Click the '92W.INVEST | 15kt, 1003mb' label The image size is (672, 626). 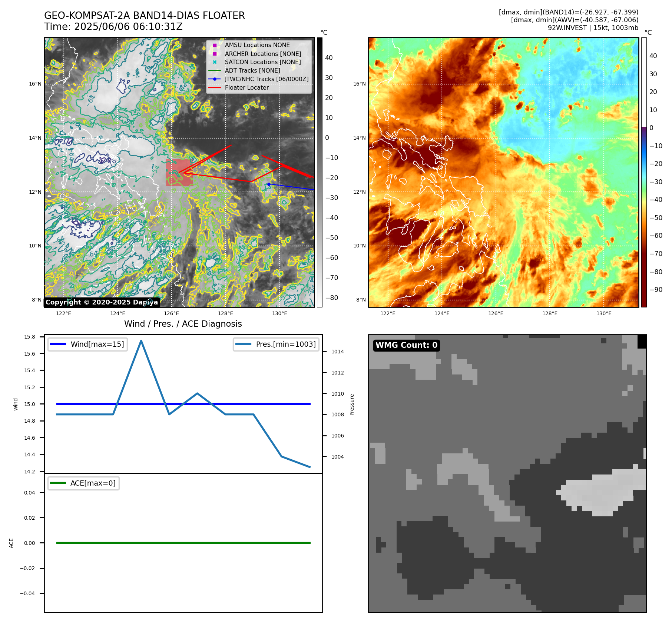tap(593, 28)
